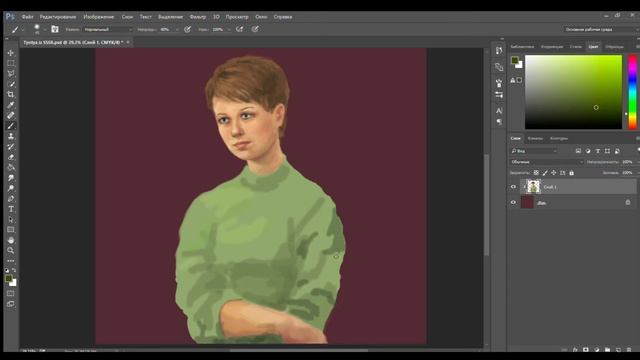Select the Слой 1 layer thumbnail

pos(533,187)
